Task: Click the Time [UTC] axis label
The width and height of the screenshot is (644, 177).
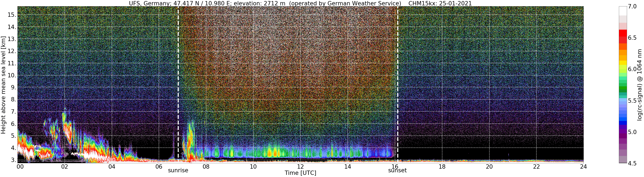Action: (300, 173)
